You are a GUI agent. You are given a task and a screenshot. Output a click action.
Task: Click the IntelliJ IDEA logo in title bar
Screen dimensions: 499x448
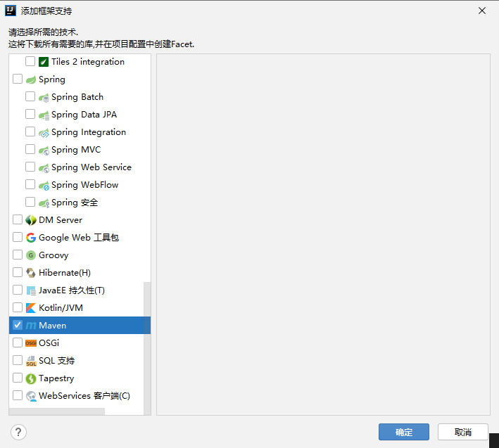coord(10,11)
